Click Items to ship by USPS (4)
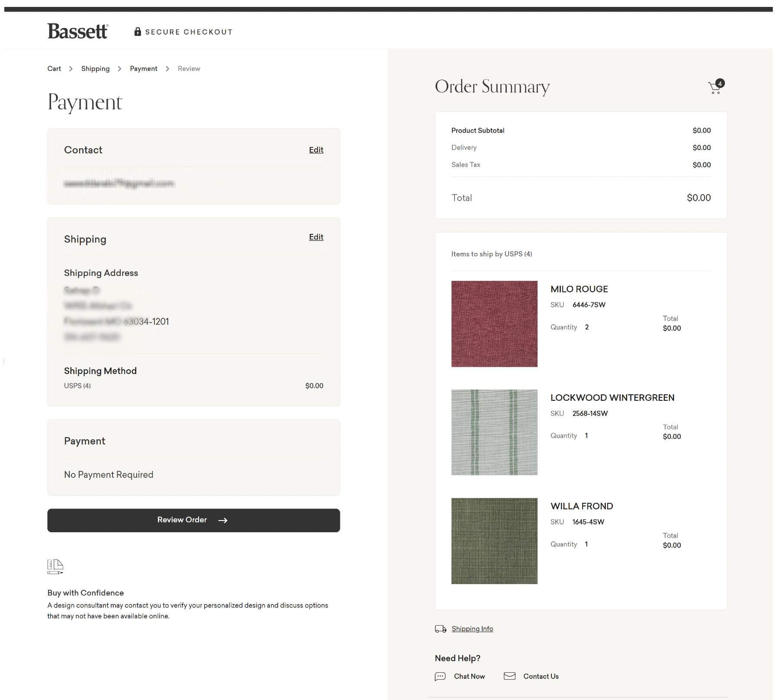 coord(492,254)
